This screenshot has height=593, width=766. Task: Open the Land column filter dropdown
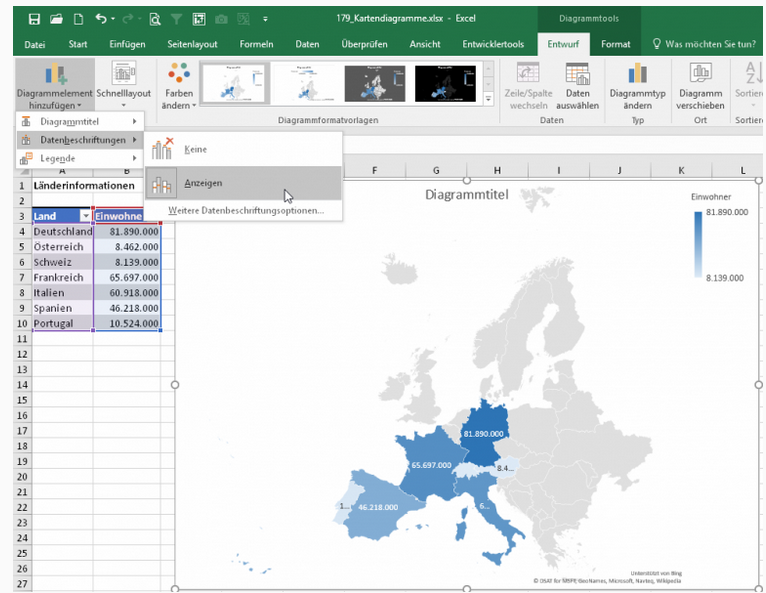tap(84, 216)
